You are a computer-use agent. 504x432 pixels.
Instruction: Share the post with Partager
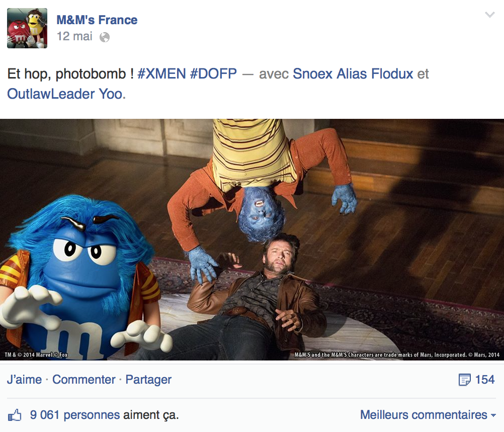point(148,380)
